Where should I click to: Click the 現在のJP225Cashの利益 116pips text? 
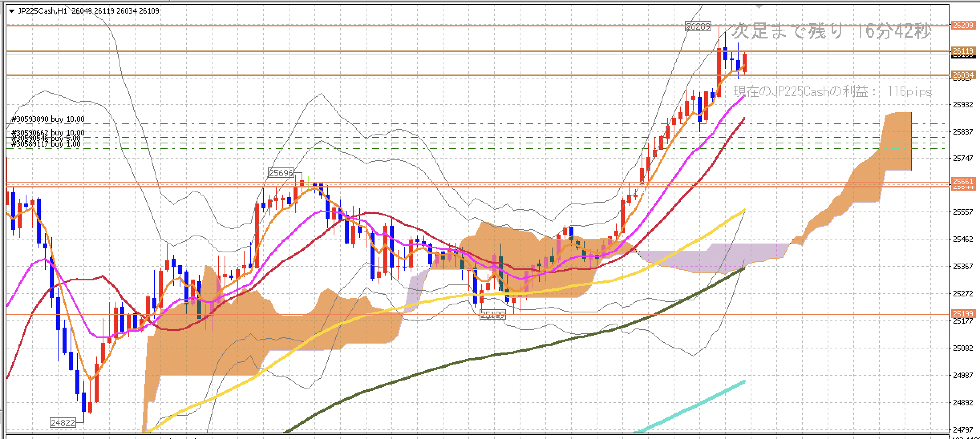pos(833,92)
